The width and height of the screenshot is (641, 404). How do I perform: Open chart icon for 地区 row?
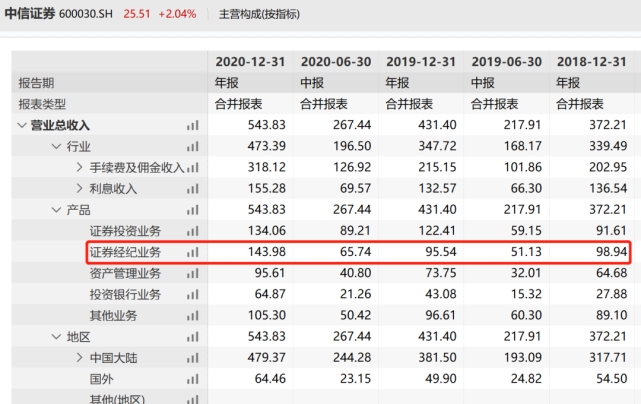(193, 337)
